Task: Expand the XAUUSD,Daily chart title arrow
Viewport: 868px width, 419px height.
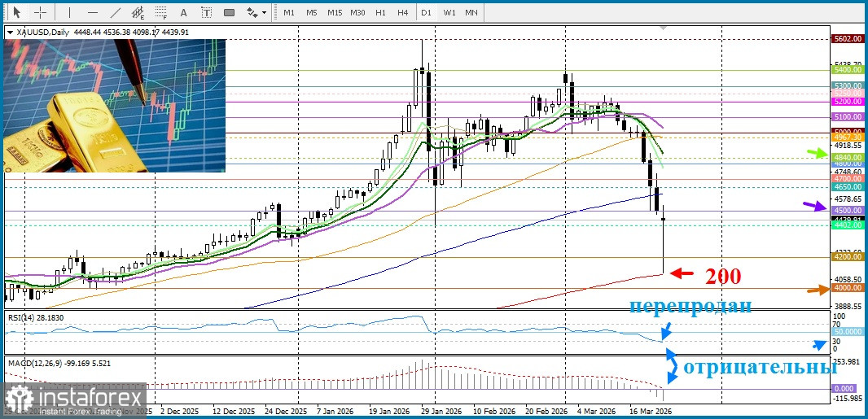Action: click(x=10, y=33)
